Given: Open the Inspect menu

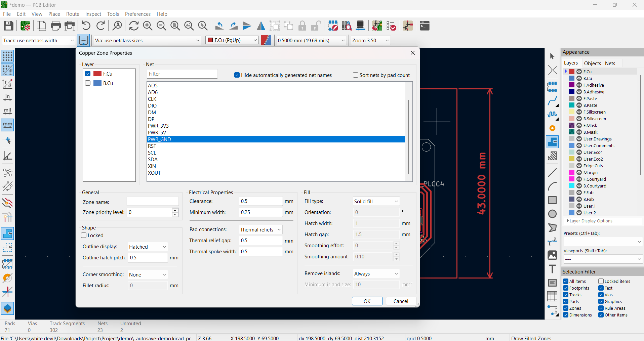Looking at the screenshot, I should click(93, 14).
